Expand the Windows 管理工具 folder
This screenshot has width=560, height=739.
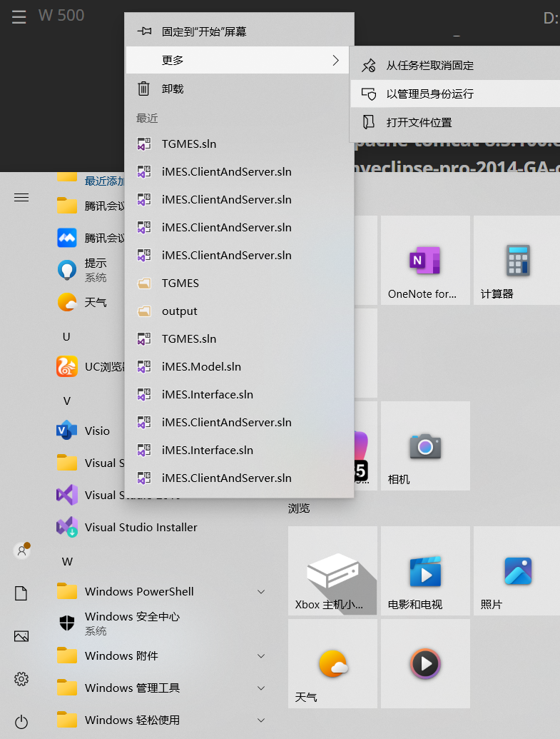pos(261,688)
